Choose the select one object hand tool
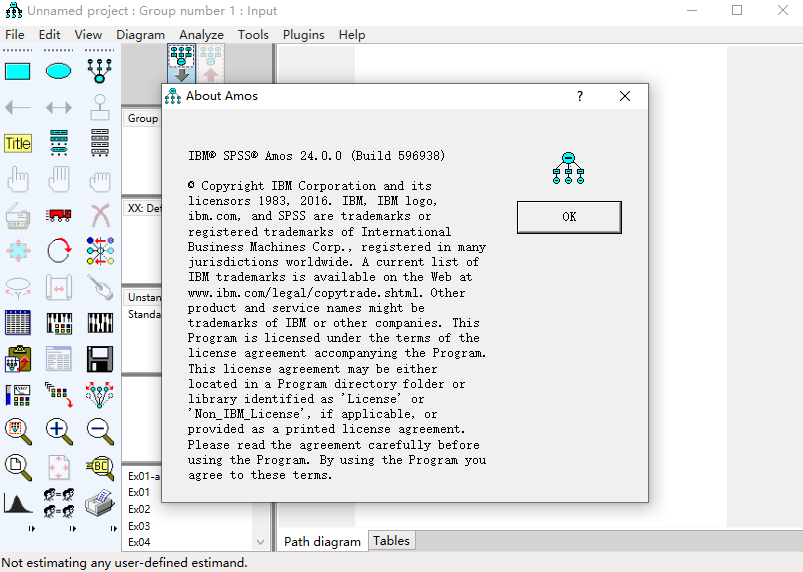The width and height of the screenshot is (803, 572). click(18, 179)
